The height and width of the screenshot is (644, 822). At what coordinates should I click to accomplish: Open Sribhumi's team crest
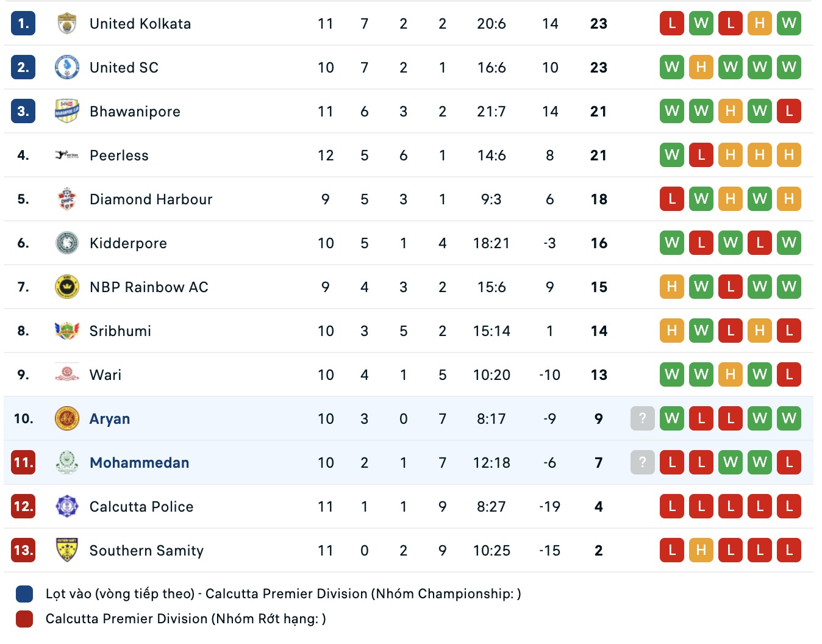coord(66,331)
